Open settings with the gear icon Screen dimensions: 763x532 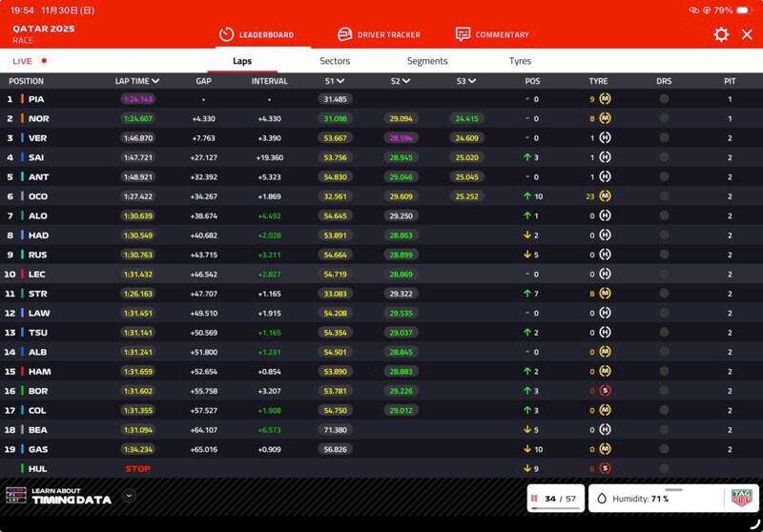[721, 34]
